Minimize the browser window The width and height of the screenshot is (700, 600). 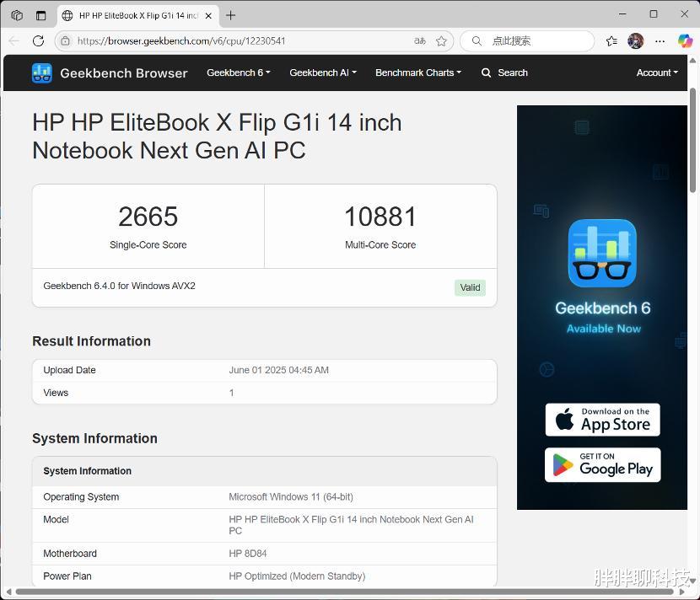coord(622,14)
